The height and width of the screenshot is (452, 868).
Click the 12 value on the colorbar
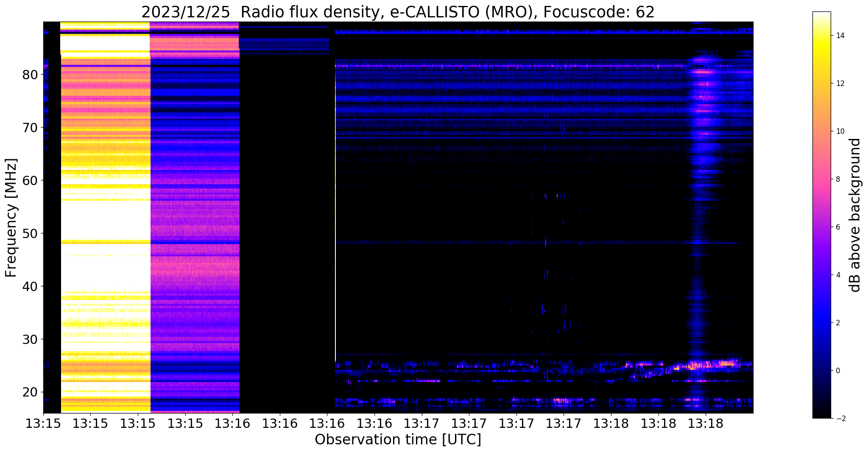840,83
